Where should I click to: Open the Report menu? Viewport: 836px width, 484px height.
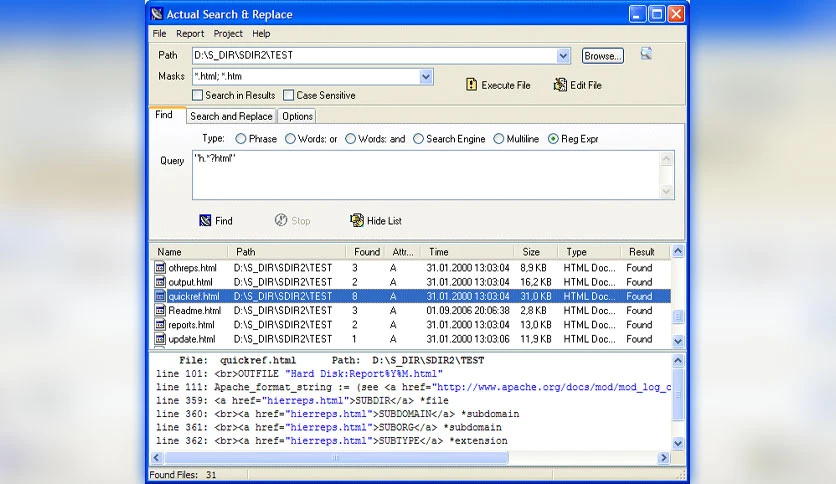(190, 34)
